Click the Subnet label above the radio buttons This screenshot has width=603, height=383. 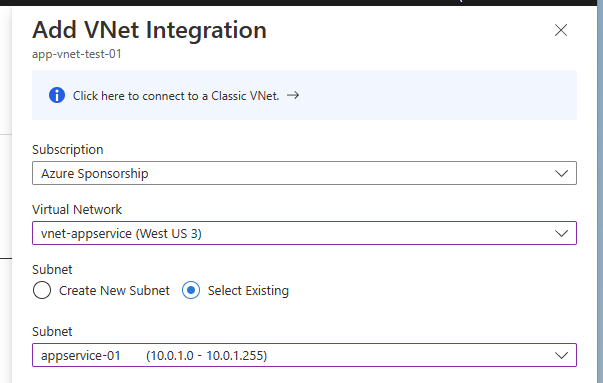(52, 270)
